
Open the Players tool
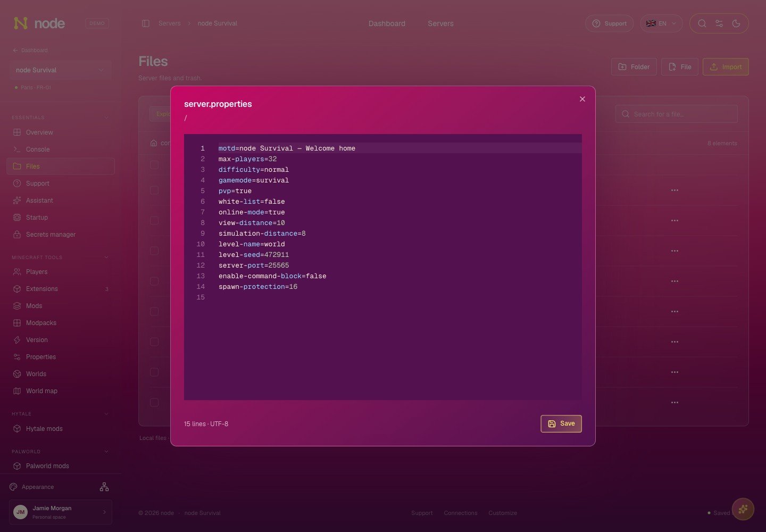61,272
